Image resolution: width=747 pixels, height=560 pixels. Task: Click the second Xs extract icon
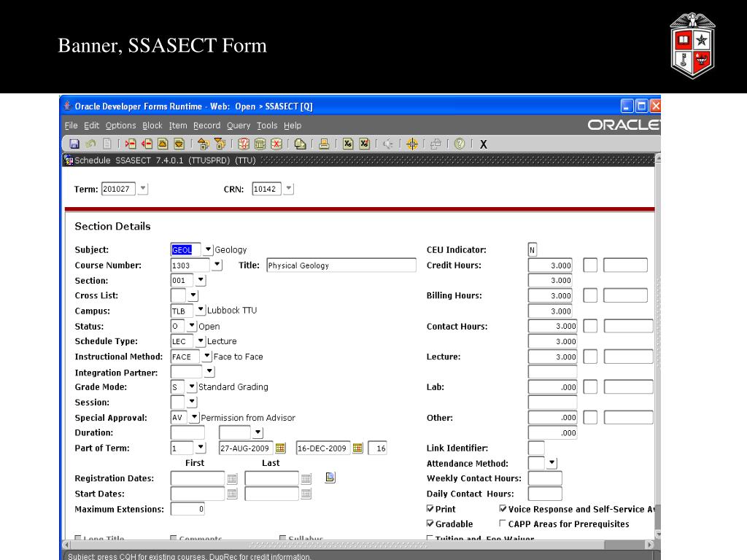[365, 144]
